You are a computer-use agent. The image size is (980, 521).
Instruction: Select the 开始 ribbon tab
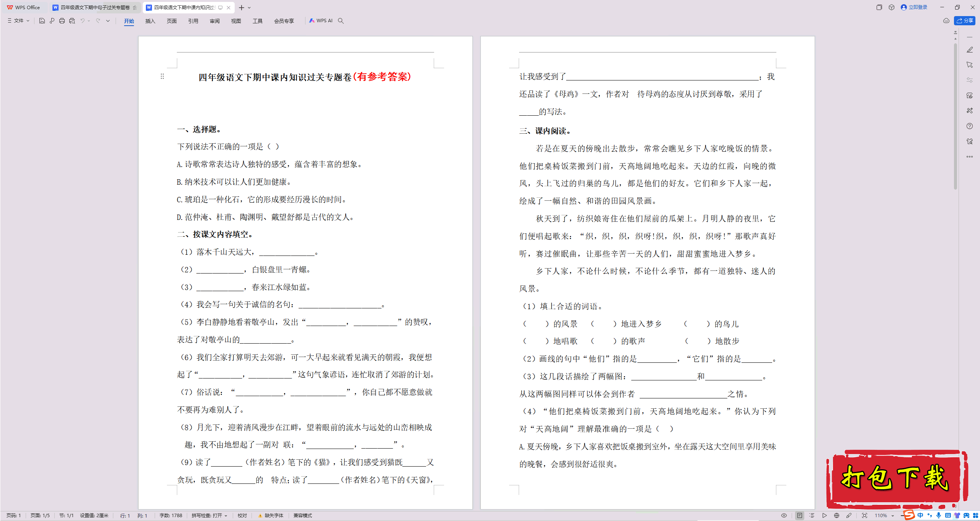[x=129, y=21]
